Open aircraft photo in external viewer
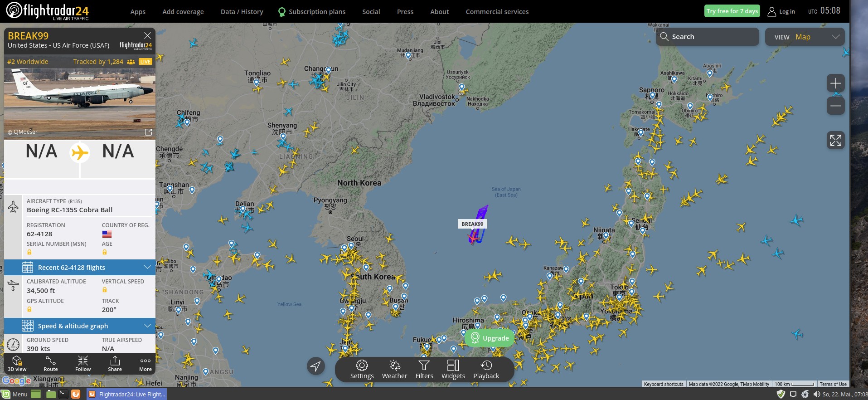This screenshot has height=400, width=868. pos(148,132)
